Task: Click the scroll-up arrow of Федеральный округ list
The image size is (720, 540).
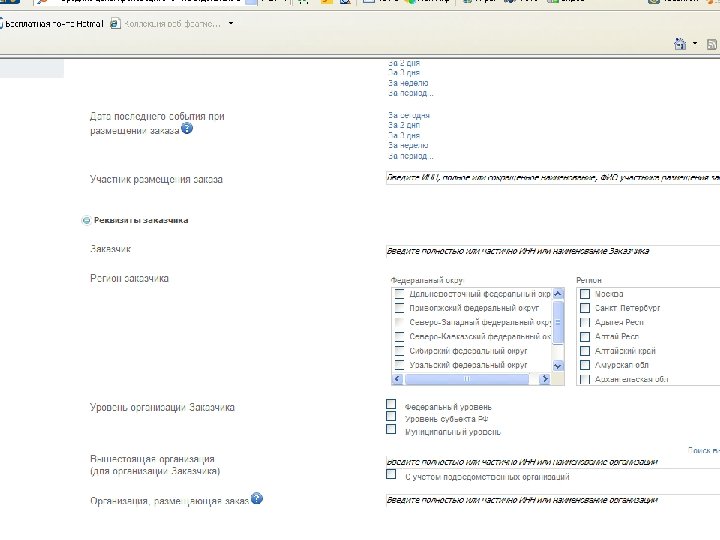Action: coord(558,293)
